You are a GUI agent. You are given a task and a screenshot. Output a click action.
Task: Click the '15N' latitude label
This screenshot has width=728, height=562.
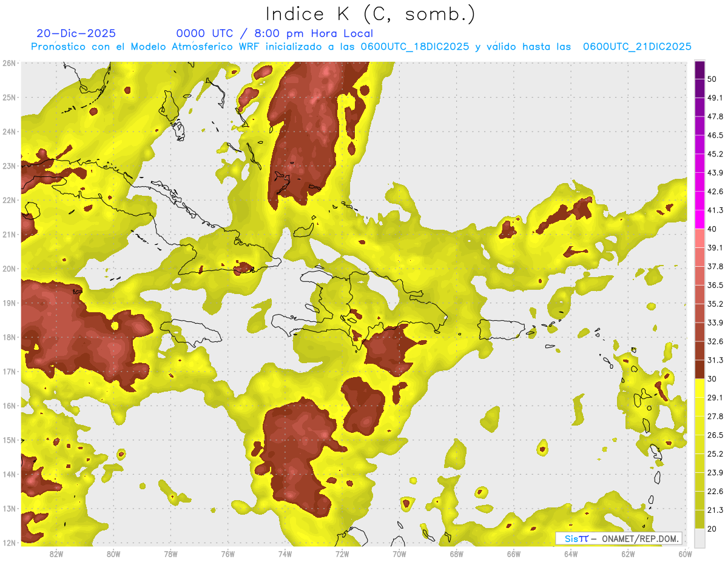[x=9, y=440]
